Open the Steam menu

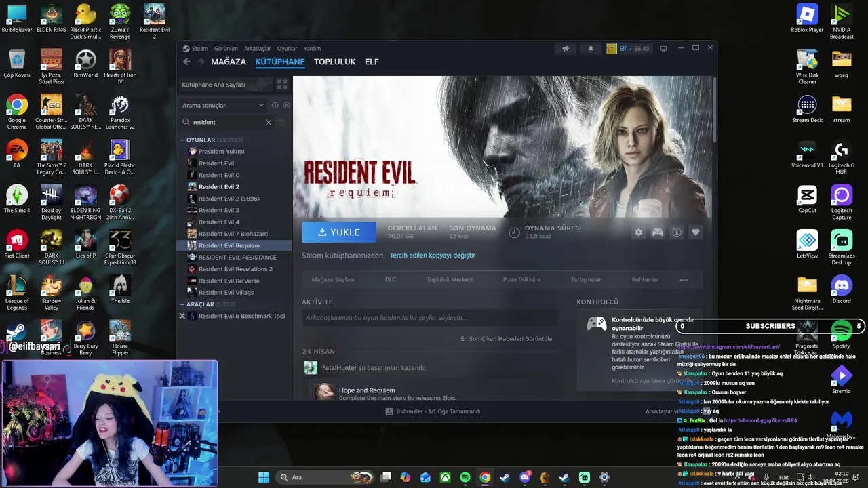[x=195, y=49]
